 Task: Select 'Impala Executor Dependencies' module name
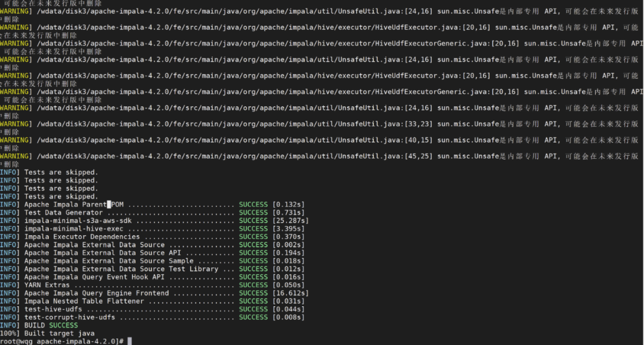click(82, 237)
